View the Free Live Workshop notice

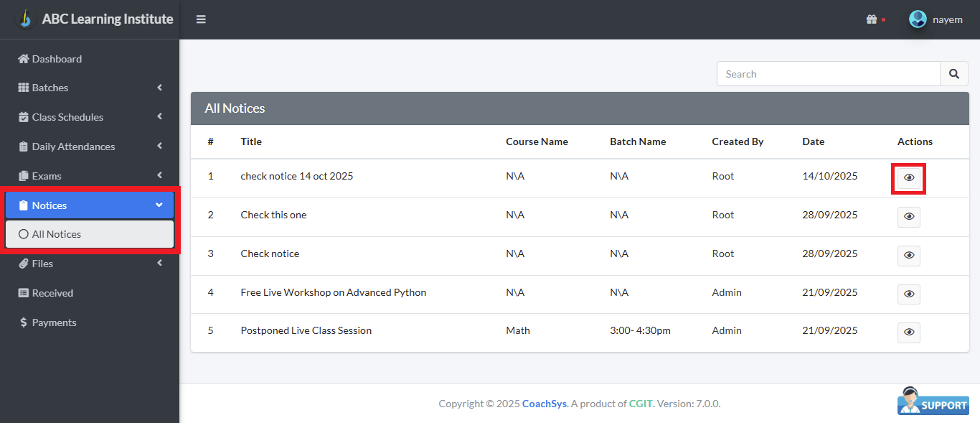coord(908,294)
